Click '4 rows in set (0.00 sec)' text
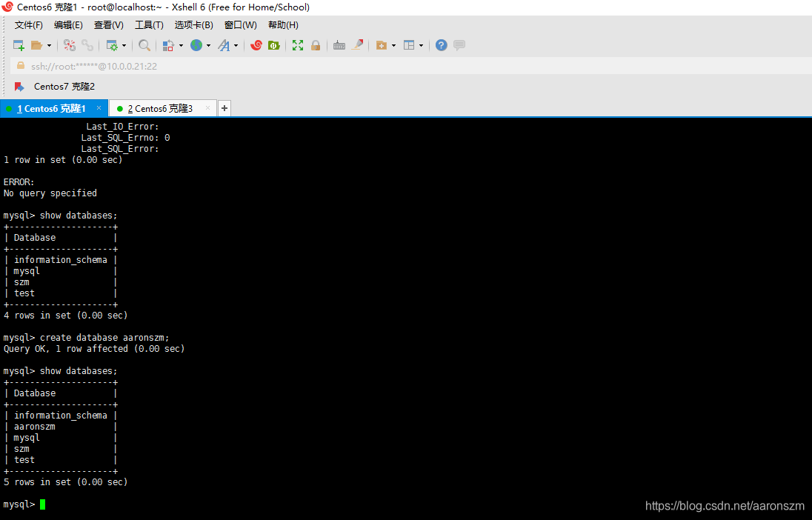Viewport: 812px width, 520px height. coord(66,315)
